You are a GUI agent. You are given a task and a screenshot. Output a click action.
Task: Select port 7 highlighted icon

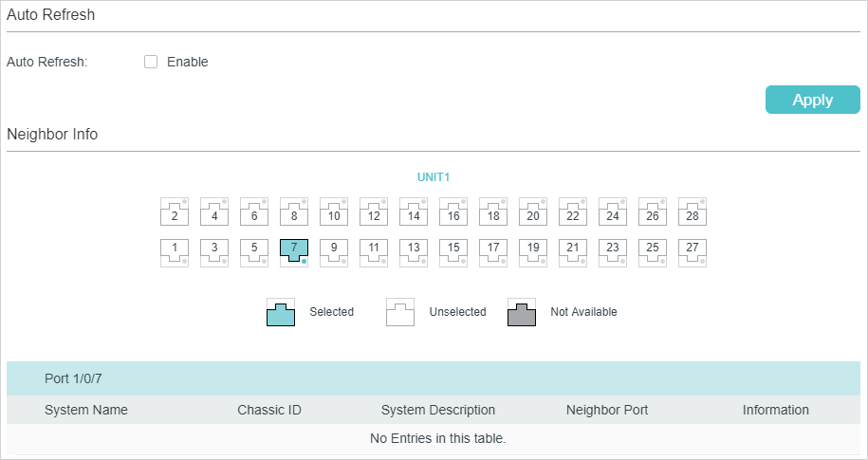pos(294,253)
